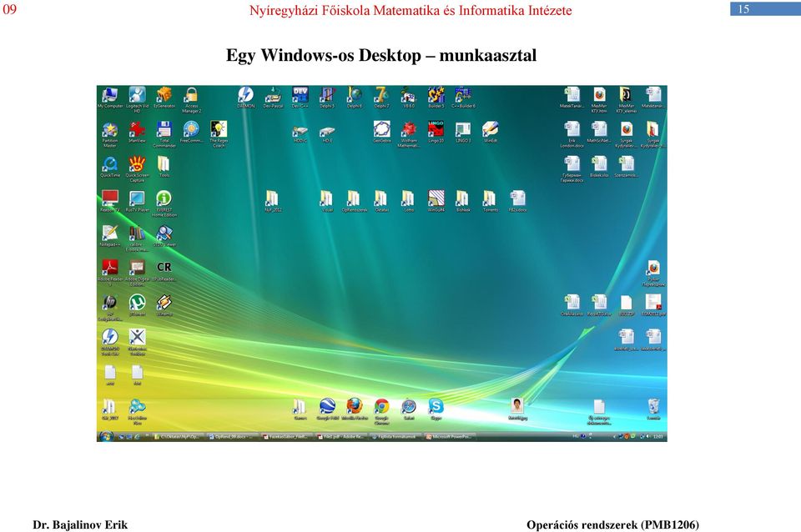Screen dimensions: 801x532
Task: Launch The Regex Coach lightbulb icon
Action: [x=219, y=134]
